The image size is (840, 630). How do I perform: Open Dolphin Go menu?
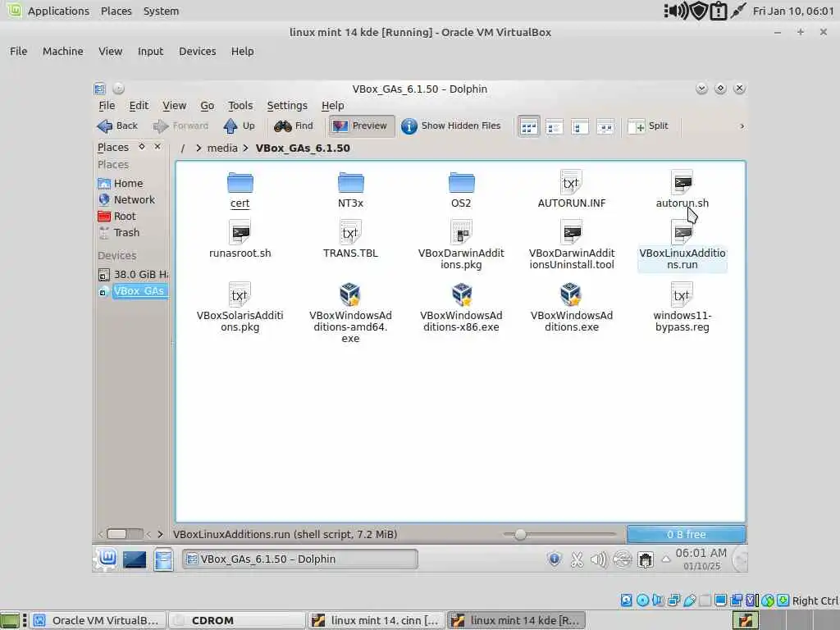pyautogui.click(x=208, y=106)
